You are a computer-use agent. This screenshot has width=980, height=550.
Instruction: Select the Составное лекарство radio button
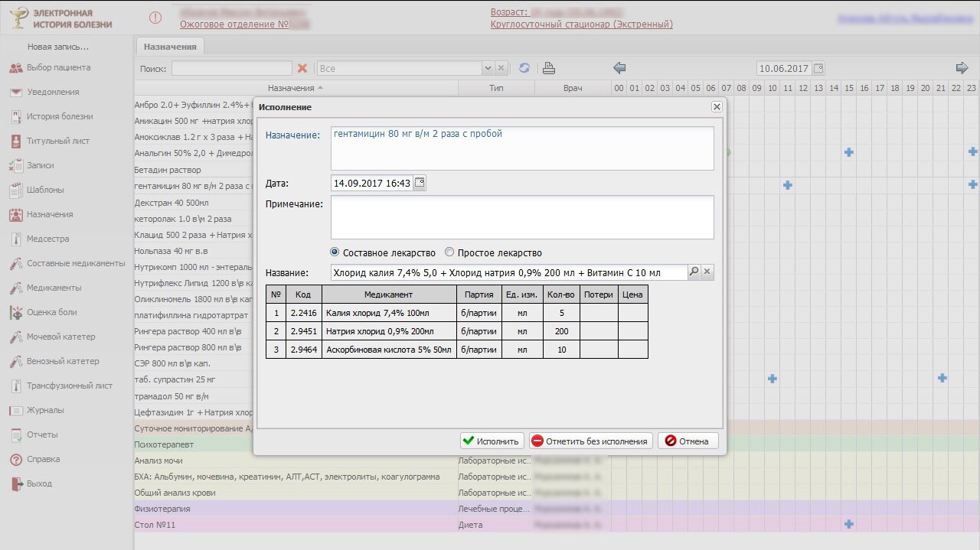click(335, 252)
